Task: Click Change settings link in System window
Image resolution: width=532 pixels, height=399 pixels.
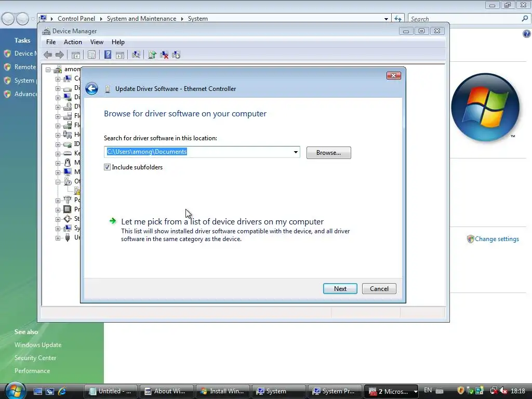Action: tap(497, 239)
